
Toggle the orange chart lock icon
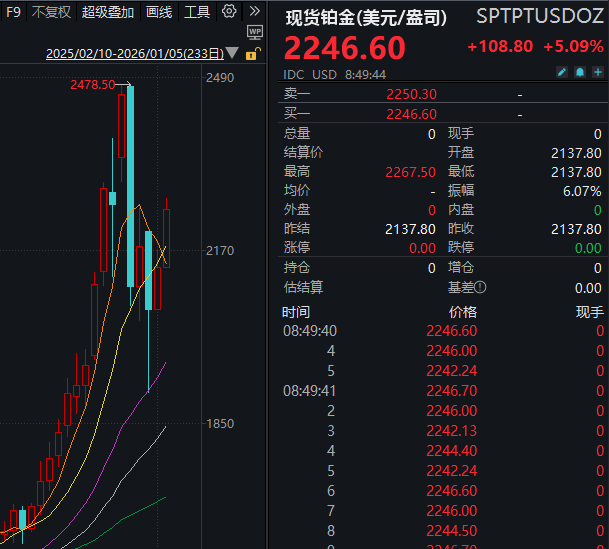point(254,53)
